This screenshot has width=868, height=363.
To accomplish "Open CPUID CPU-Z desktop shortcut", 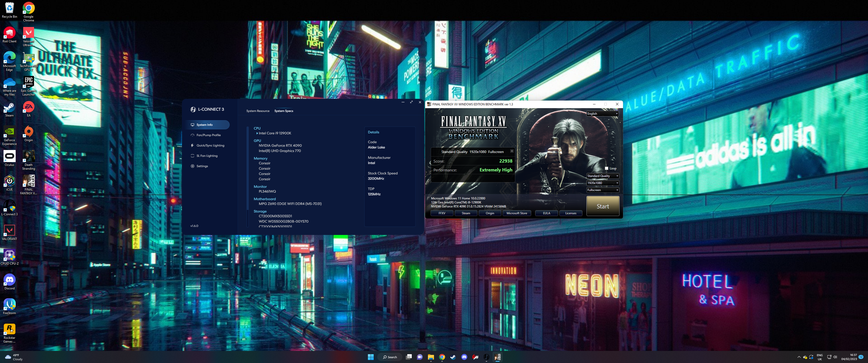I will 9,257.
